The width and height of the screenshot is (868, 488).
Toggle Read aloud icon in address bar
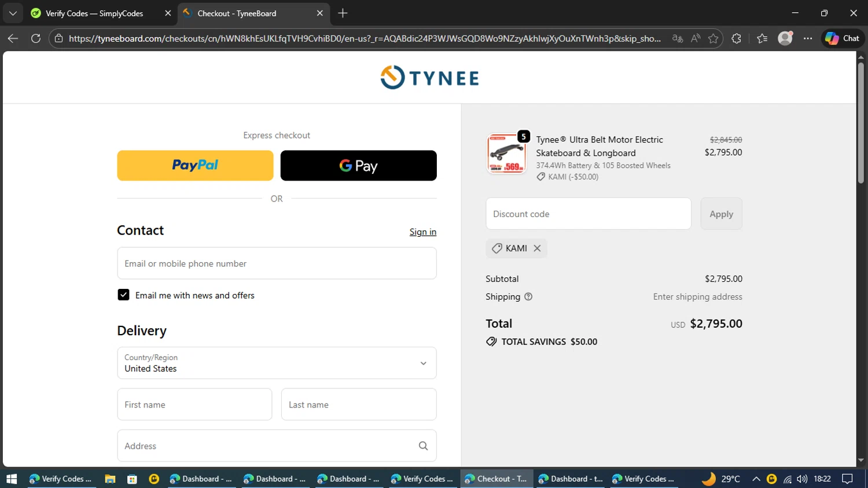[x=696, y=38]
